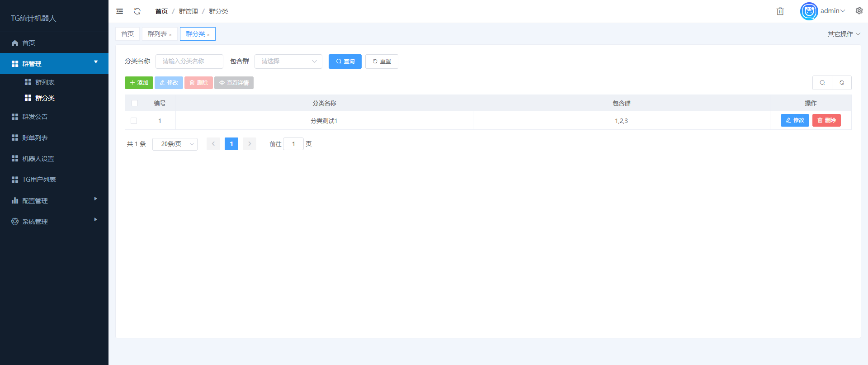Select the checkbox for row 分类测试1
This screenshot has width=868, height=365.
click(x=134, y=121)
